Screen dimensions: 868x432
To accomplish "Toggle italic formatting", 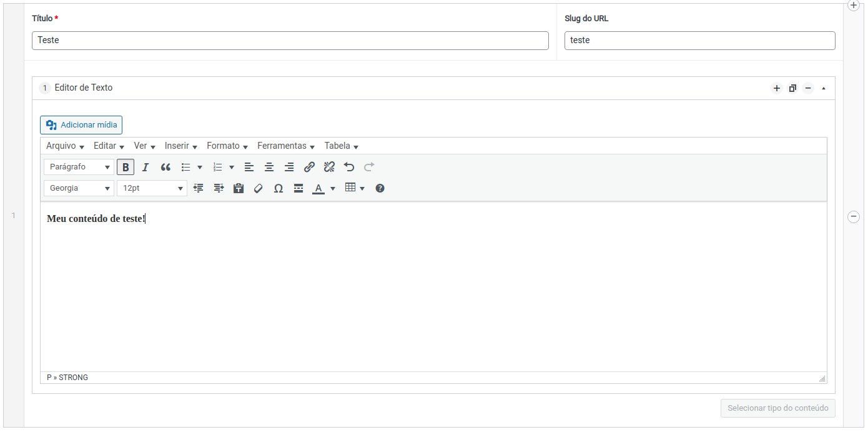I will [x=145, y=168].
